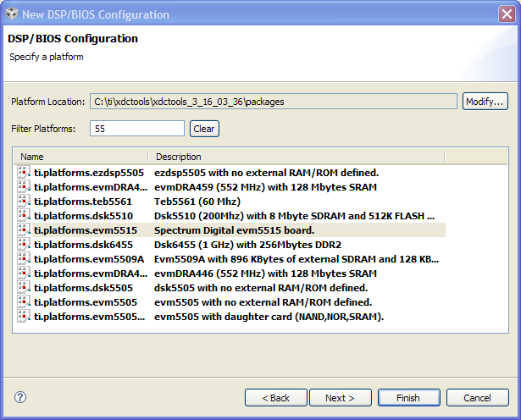Click 'ezdsp5505 with no external RAM/ROM' description
521x420 pixels.
(267, 173)
